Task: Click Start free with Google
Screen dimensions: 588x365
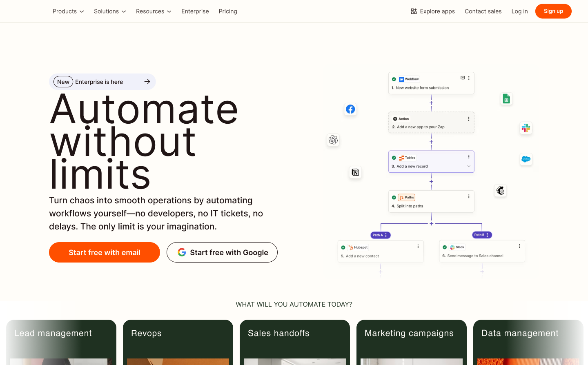Action: 222,252
